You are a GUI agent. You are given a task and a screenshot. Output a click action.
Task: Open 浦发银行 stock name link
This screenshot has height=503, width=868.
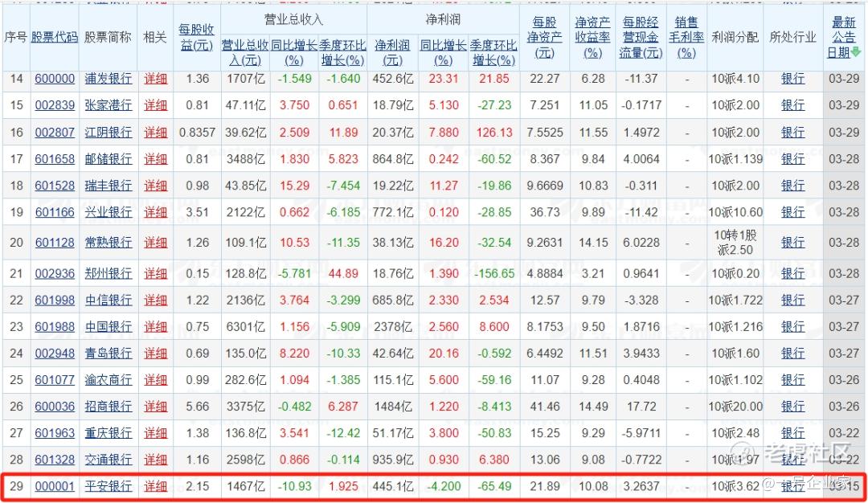click(x=108, y=79)
